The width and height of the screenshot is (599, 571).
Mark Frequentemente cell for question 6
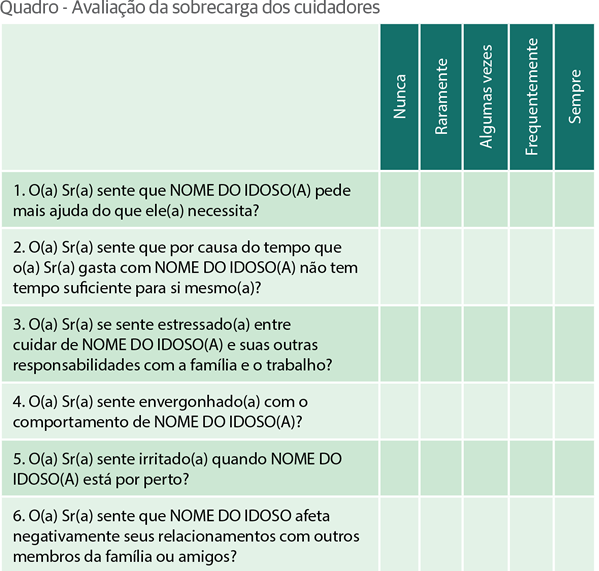pos(531,534)
